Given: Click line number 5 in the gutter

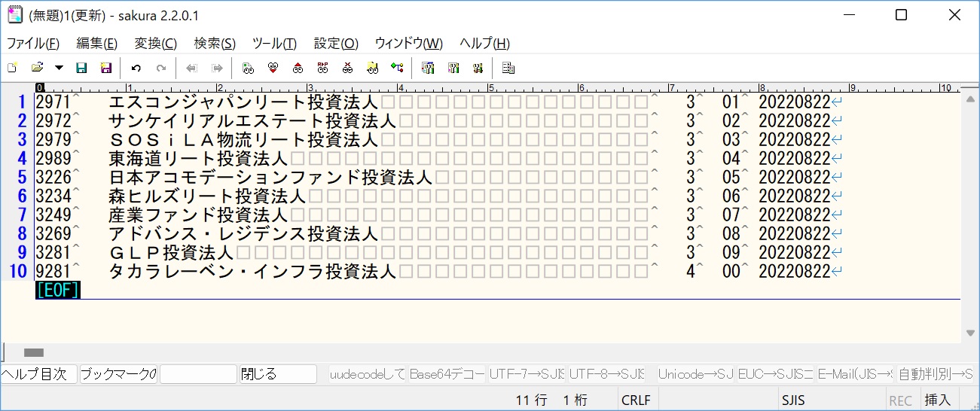Looking at the screenshot, I should [22, 177].
